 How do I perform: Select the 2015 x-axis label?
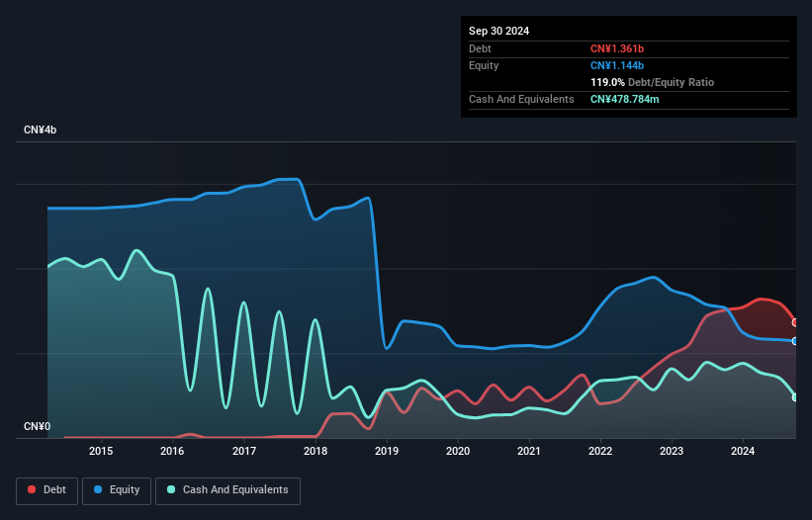[101, 451]
